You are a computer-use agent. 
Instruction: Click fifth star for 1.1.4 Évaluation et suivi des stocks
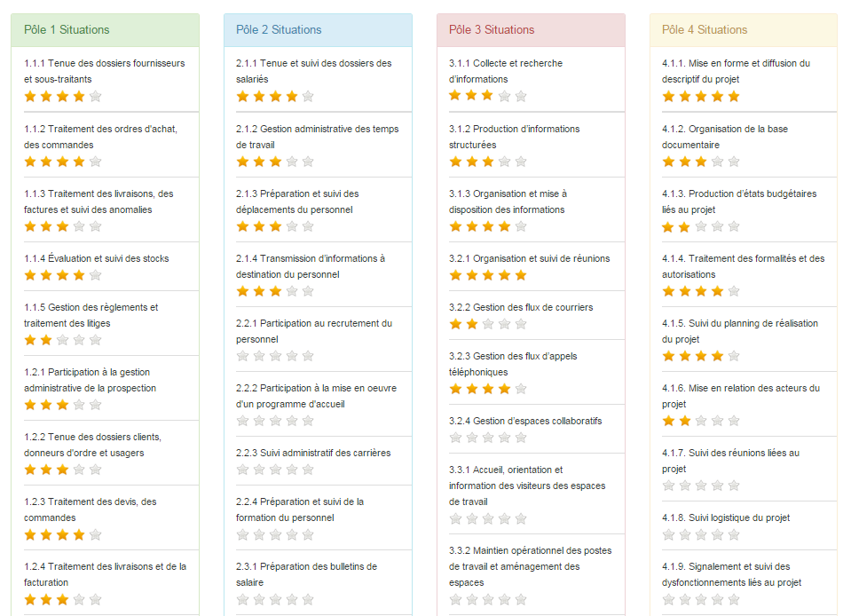[x=95, y=275]
